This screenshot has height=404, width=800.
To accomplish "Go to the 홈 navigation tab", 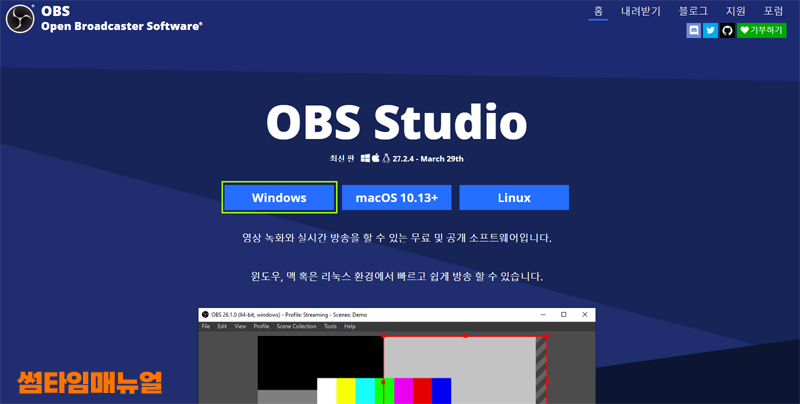I will (x=598, y=11).
